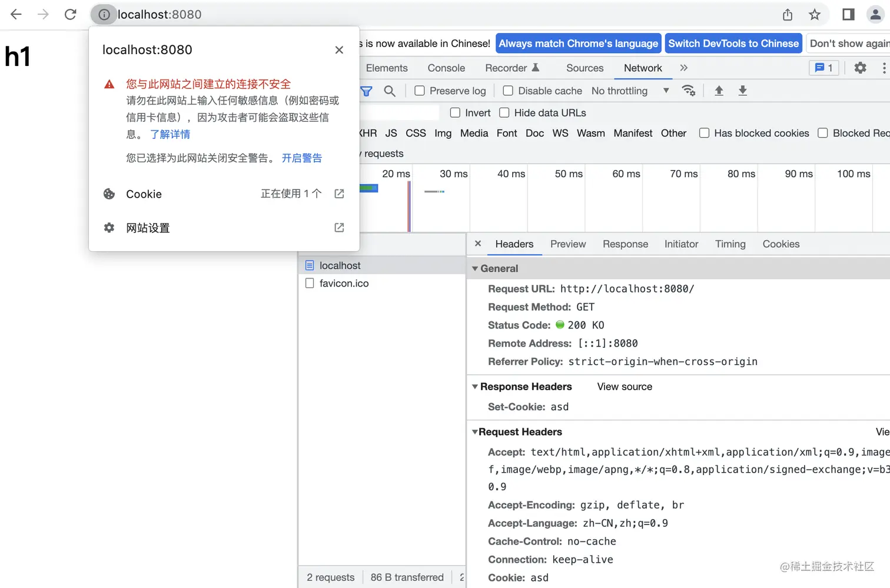Check Blocked Requests checkbox
Image resolution: width=890 pixels, height=588 pixels.
pos(823,133)
